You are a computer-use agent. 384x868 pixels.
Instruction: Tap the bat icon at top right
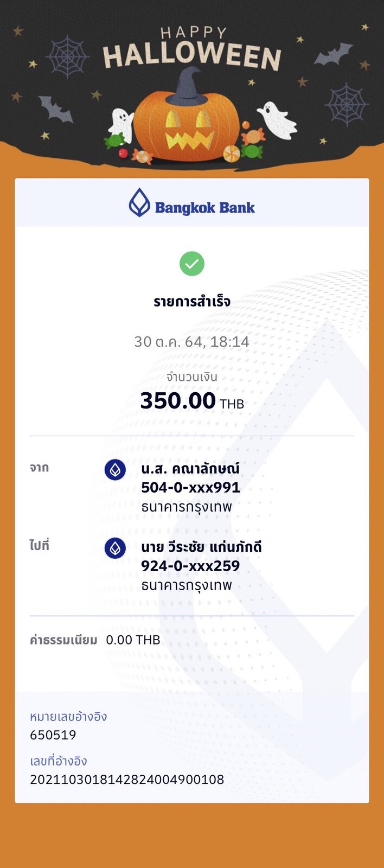pos(334,55)
